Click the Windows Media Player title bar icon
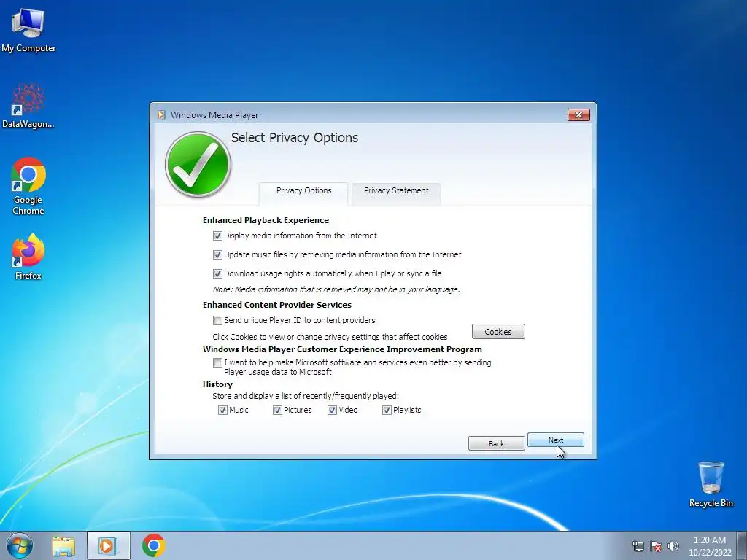The width and height of the screenshot is (747, 560). (x=161, y=114)
